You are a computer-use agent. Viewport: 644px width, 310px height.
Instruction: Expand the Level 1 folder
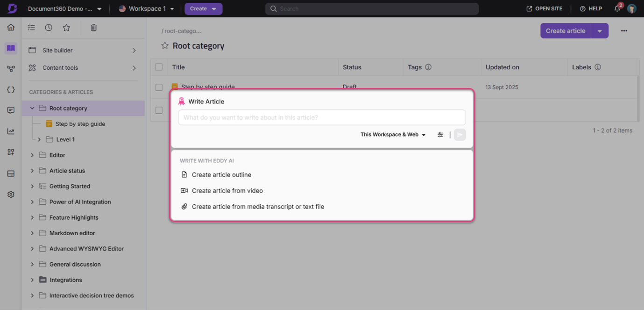click(x=39, y=139)
